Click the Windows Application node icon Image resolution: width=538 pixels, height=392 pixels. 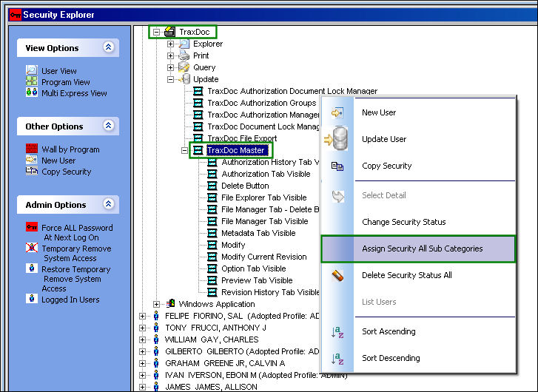(x=170, y=303)
